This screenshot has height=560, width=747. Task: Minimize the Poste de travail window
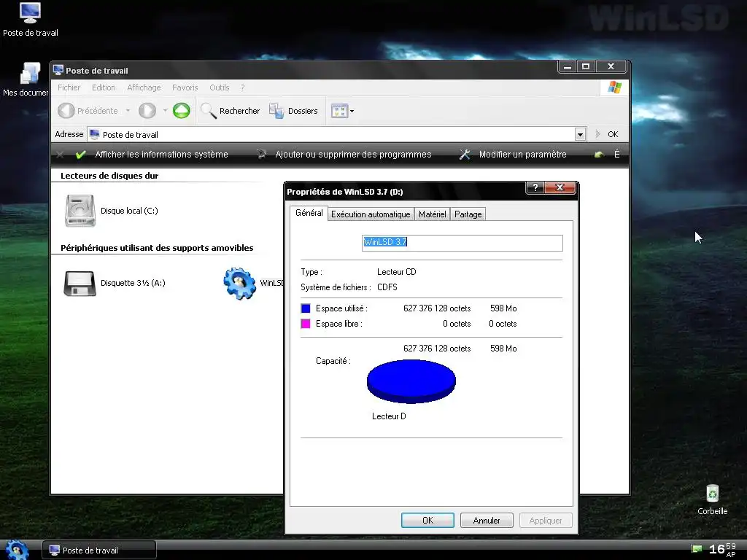pos(567,66)
